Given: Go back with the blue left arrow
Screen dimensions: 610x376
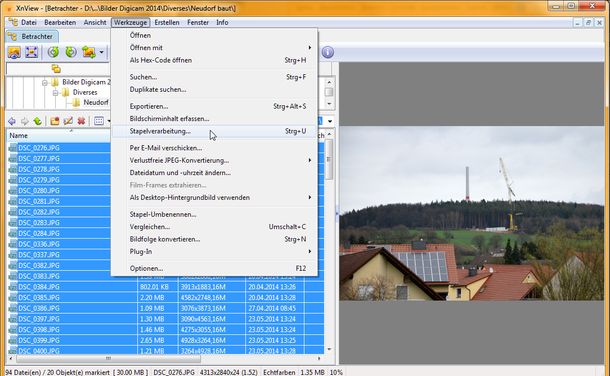Looking at the screenshot, I should click(12, 121).
